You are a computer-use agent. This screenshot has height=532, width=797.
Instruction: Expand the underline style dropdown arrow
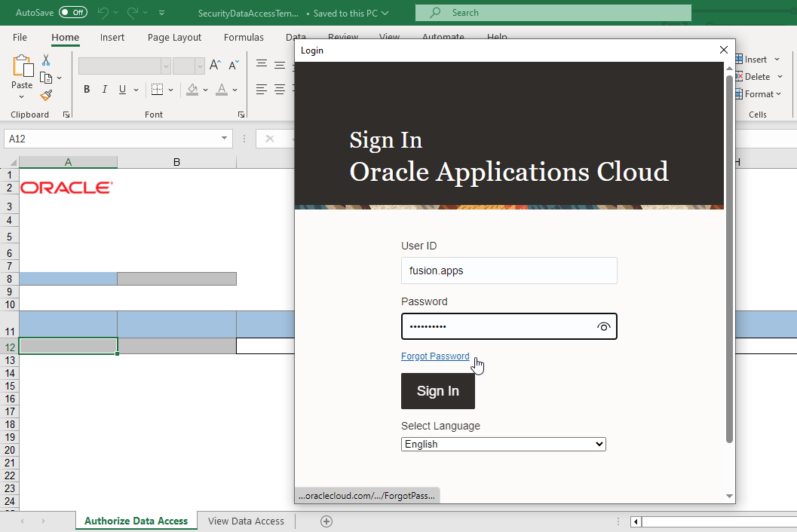click(136, 90)
